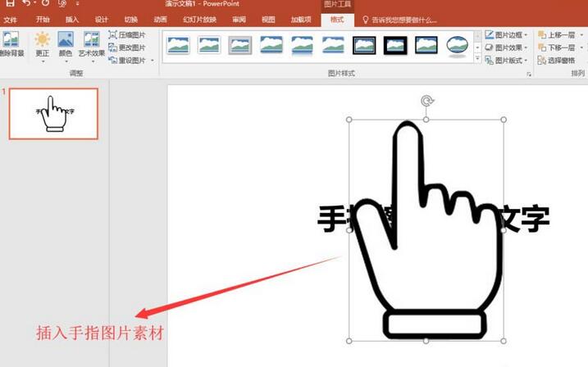
Task: Click the rotation handle above the hand picture
Action: pyautogui.click(x=426, y=101)
